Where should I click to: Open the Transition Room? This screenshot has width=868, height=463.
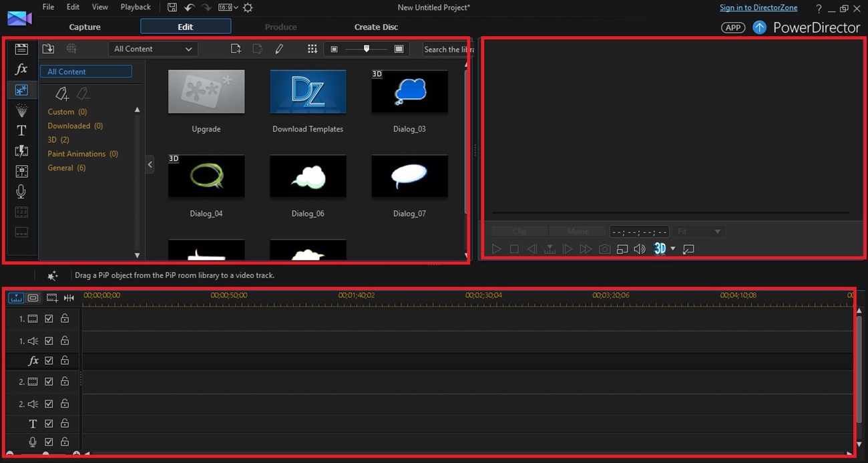pyautogui.click(x=21, y=151)
